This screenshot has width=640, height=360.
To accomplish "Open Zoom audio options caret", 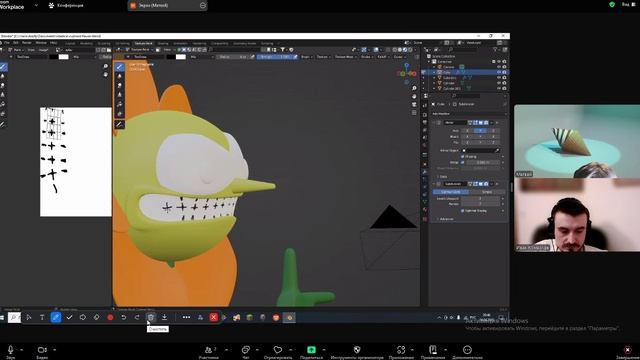I will pos(22,350).
